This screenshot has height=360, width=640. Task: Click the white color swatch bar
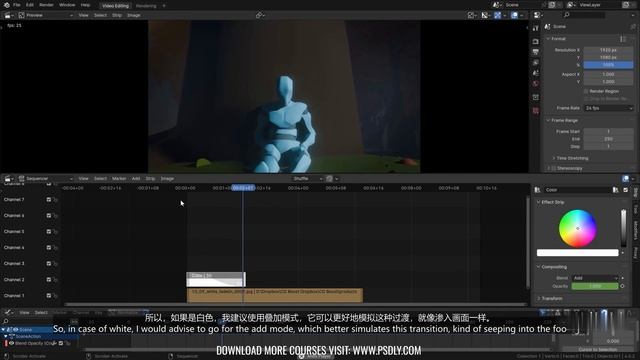[578, 253]
